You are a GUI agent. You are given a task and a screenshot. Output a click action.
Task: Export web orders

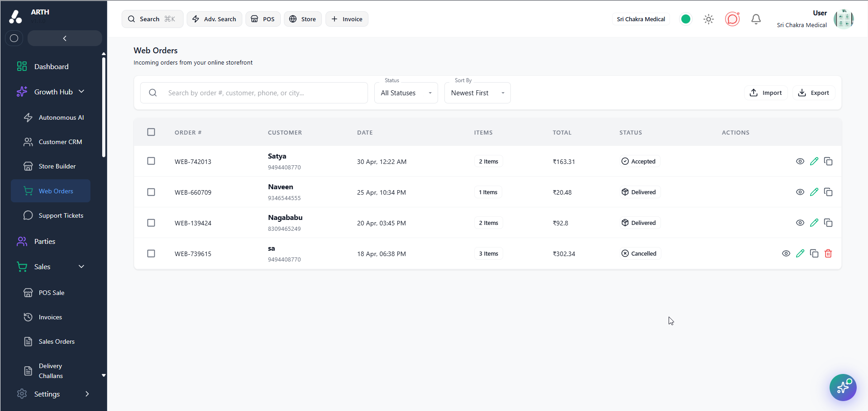coord(814,93)
